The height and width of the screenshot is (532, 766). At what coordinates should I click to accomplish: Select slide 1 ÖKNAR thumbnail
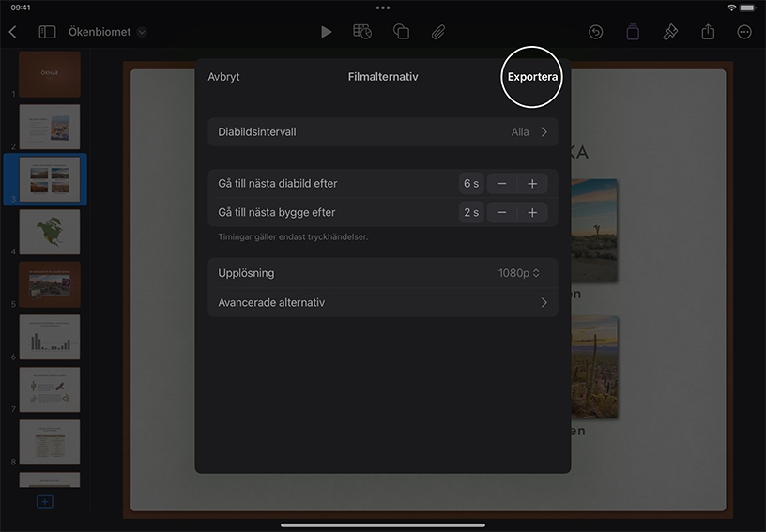pos(50,74)
